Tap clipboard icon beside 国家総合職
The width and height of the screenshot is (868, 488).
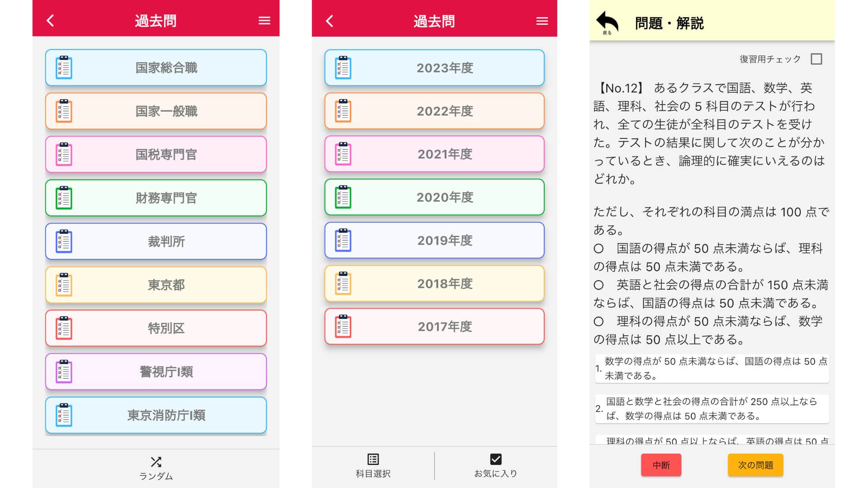click(64, 68)
